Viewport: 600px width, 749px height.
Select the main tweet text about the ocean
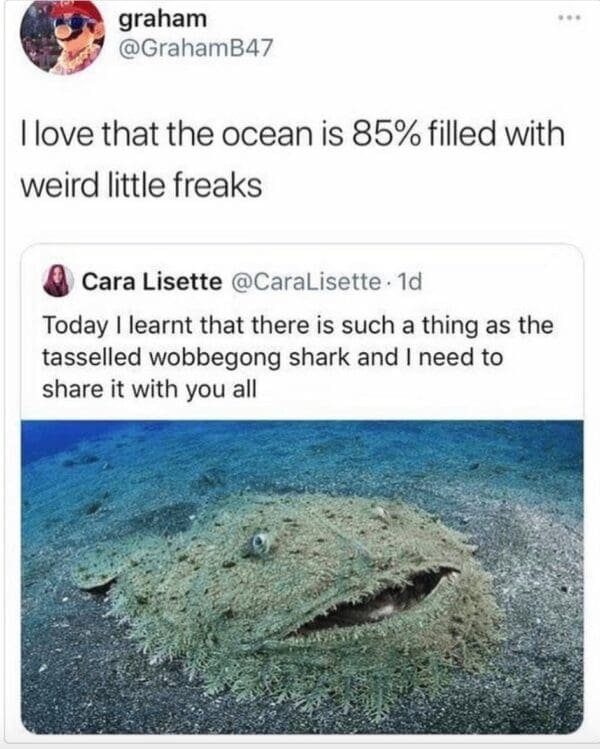292,159
